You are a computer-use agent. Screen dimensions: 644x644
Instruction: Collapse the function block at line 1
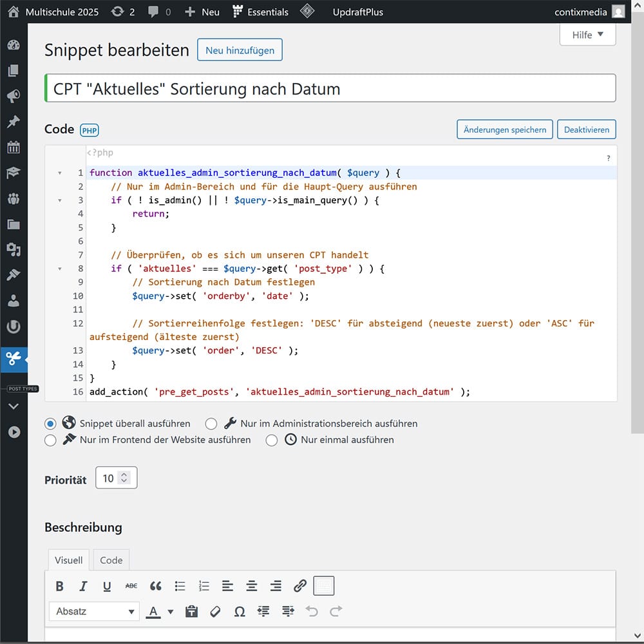click(60, 173)
